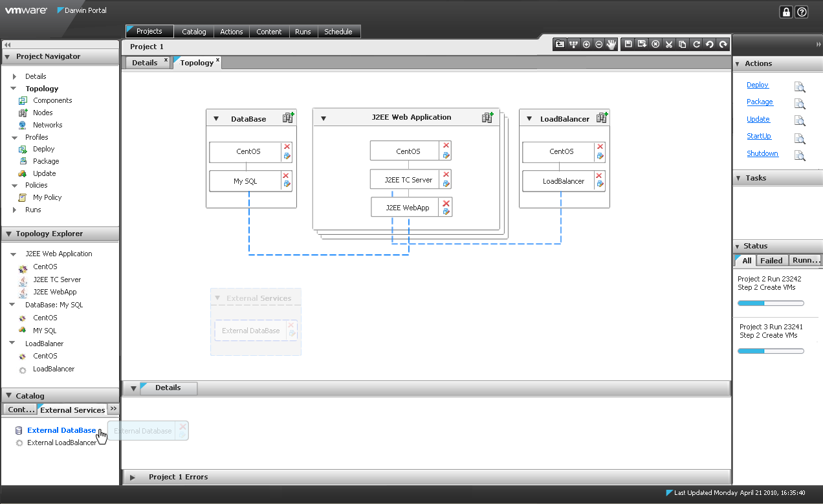This screenshot has height=504, width=823.
Task: Click add node icon on DataBase box
Action: coord(288,118)
